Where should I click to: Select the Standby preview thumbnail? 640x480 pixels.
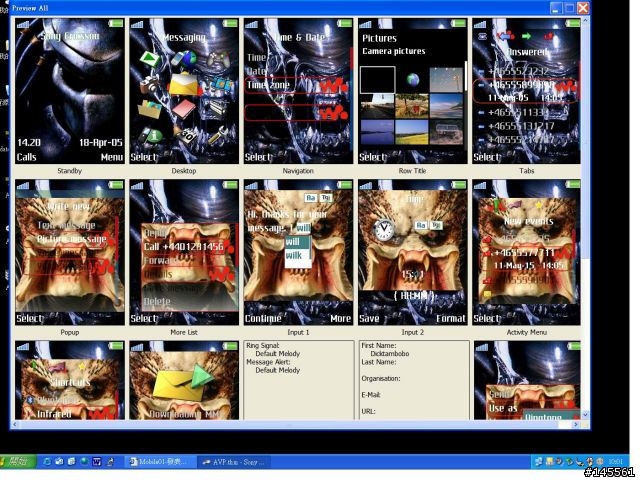tap(70, 91)
